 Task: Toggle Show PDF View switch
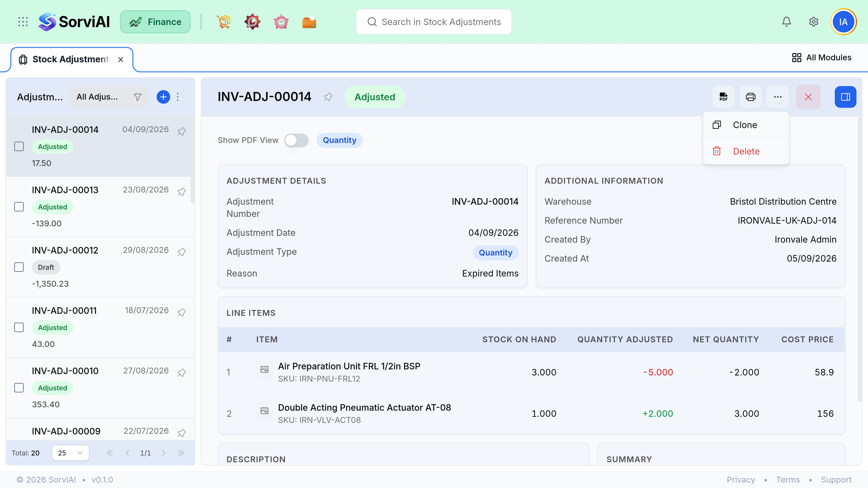pyautogui.click(x=296, y=140)
